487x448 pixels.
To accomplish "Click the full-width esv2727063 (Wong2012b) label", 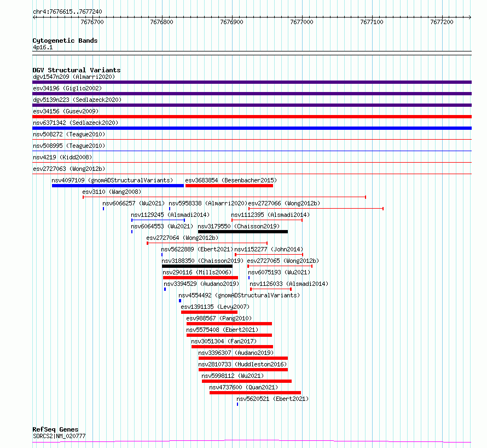I will pyautogui.click(x=69, y=169).
